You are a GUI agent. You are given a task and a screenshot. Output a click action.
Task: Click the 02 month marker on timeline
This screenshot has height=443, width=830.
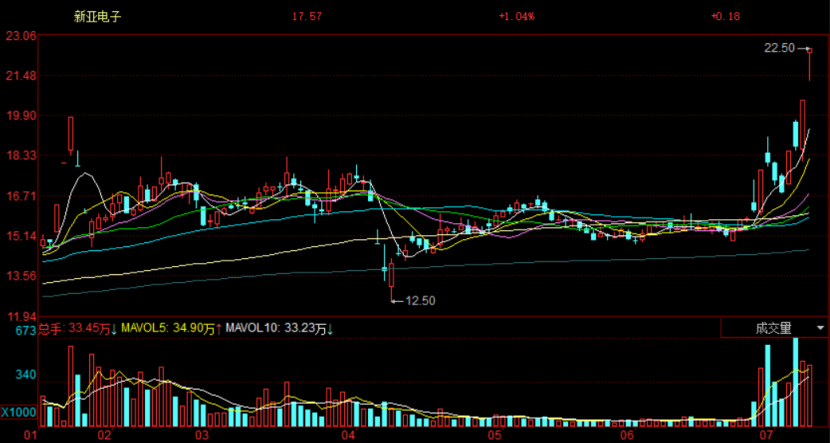pos(104,436)
